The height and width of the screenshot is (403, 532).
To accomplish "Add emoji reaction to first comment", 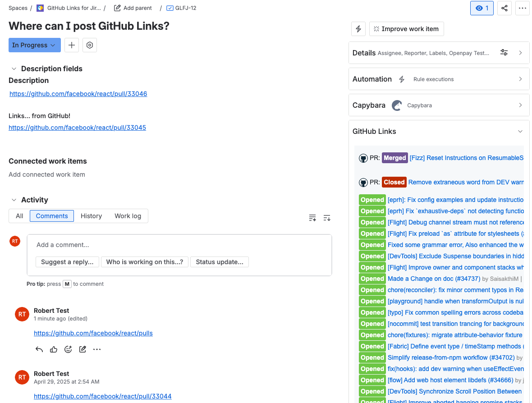I will (68, 349).
